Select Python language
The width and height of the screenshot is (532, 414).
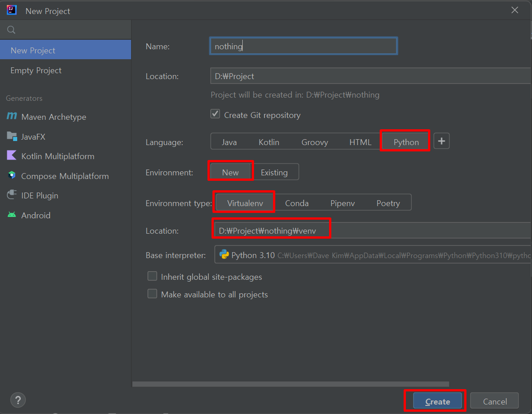(406, 142)
